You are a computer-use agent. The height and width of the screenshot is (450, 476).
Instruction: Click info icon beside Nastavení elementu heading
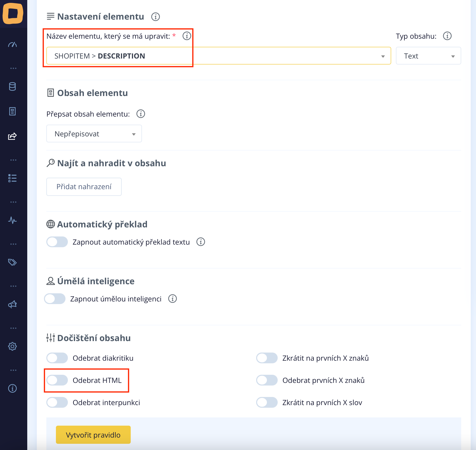coord(156,17)
